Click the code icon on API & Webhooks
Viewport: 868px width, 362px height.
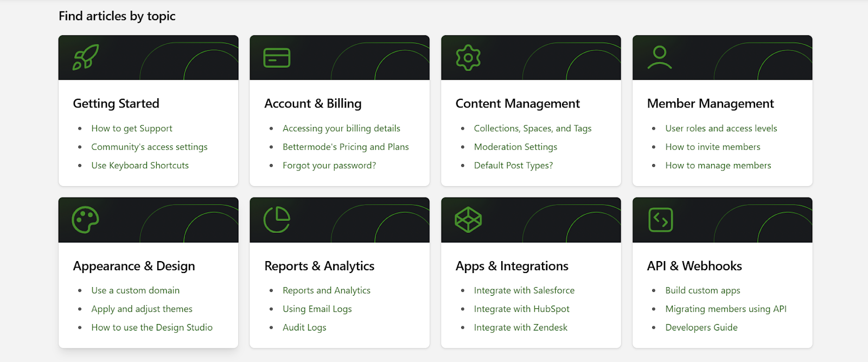point(660,220)
